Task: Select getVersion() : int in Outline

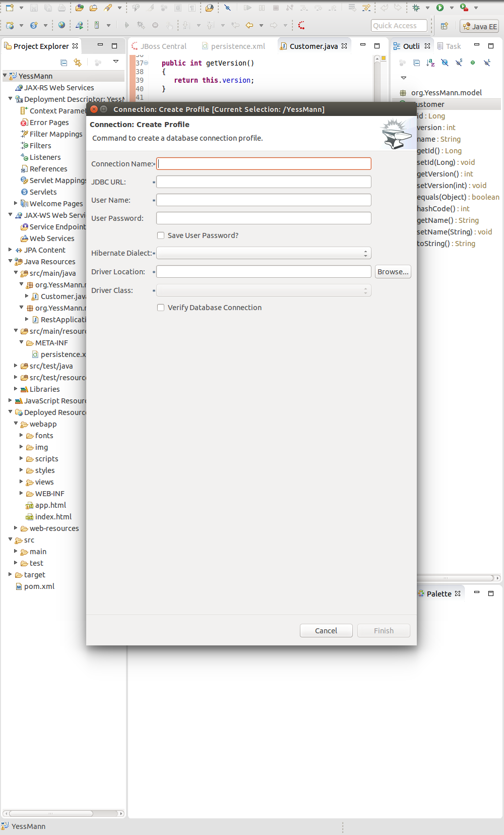Action: (x=445, y=174)
